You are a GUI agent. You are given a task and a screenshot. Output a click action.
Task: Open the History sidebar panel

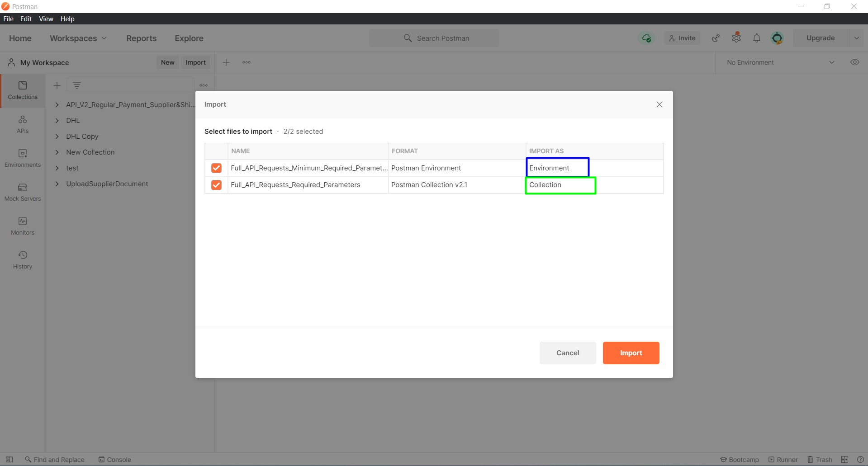coord(23,260)
